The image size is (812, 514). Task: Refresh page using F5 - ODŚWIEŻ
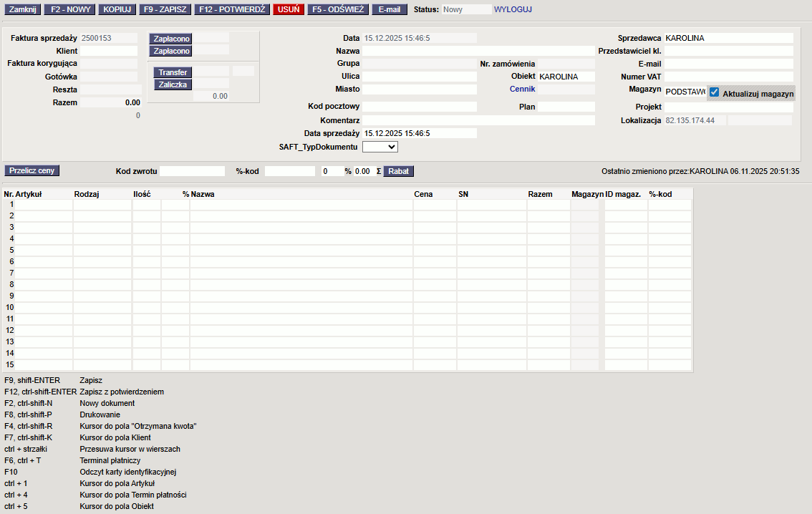tap(338, 10)
